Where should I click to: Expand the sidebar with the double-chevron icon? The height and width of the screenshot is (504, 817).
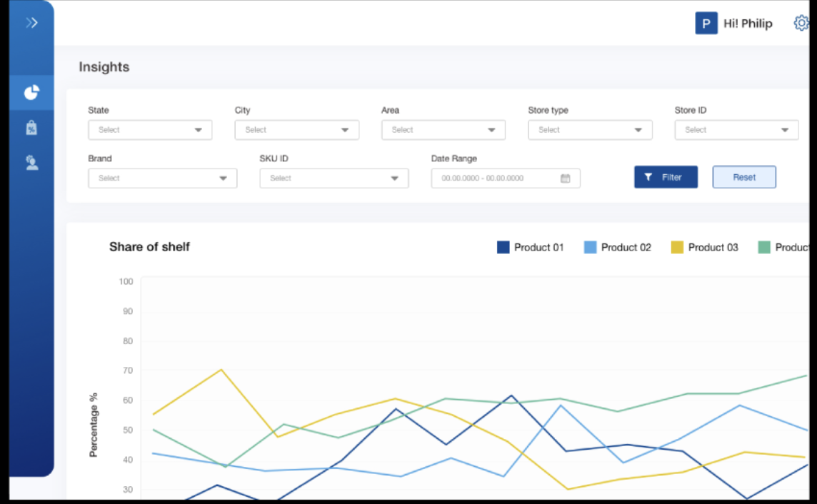click(x=31, y=23)
